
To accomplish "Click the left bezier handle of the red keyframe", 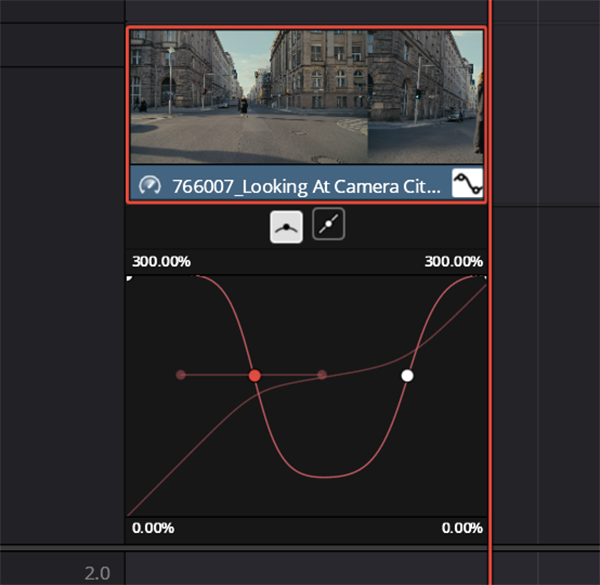I will coord(181,375).
